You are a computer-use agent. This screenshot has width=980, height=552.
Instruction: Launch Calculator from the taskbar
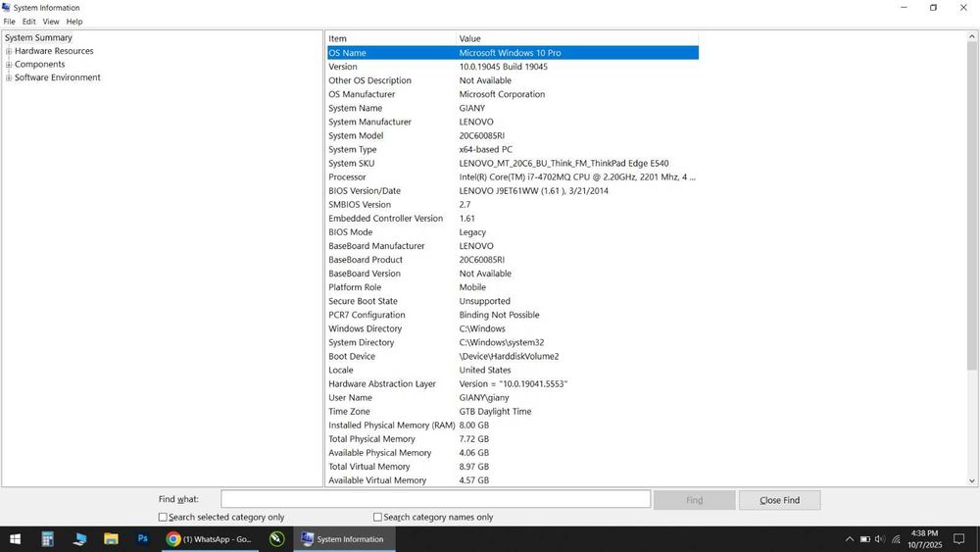pyautogui.click(x=47, y=539)
